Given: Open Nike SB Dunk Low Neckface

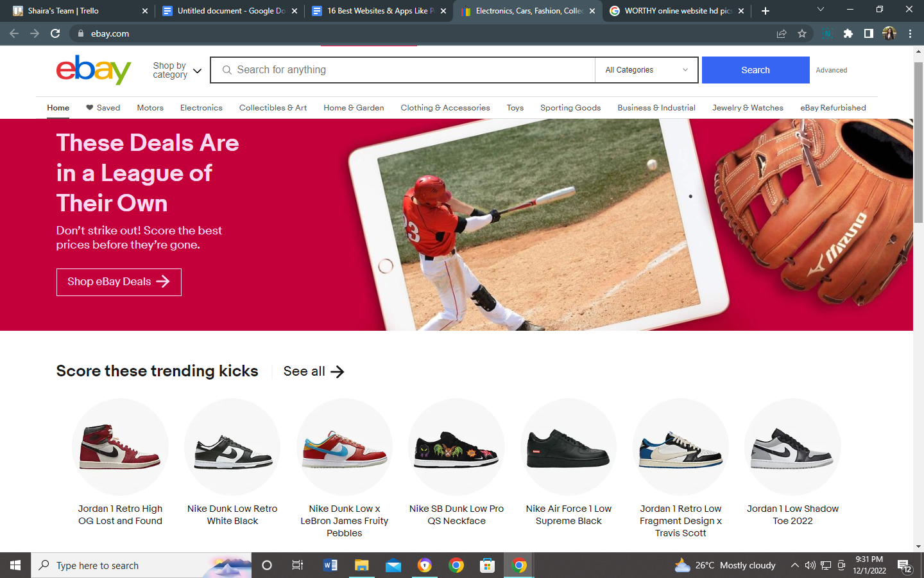Looking at the screenshot, I should [x=456, y=446].
